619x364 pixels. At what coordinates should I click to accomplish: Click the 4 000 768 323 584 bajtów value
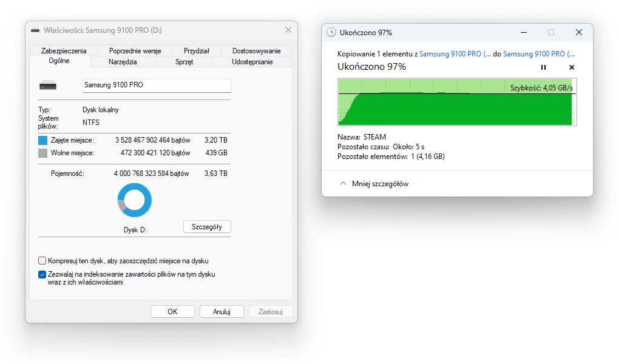pyautogui.click(x=152, y=174)
